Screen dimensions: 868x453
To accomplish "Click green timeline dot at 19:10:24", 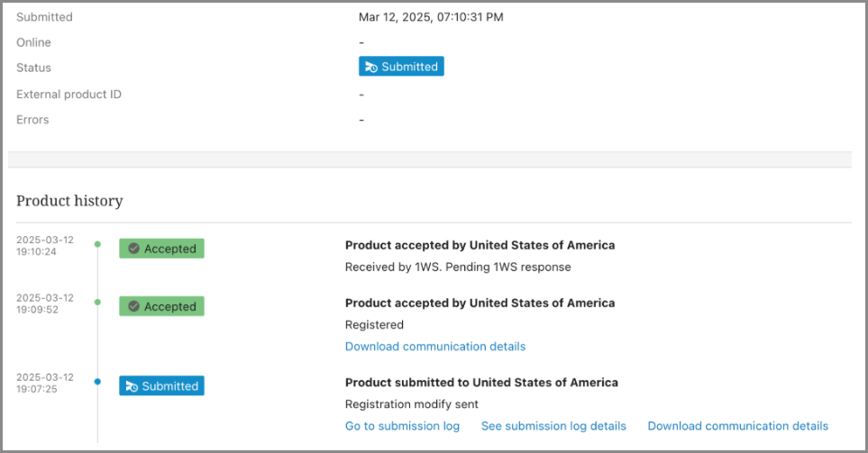I will point(97,244).
